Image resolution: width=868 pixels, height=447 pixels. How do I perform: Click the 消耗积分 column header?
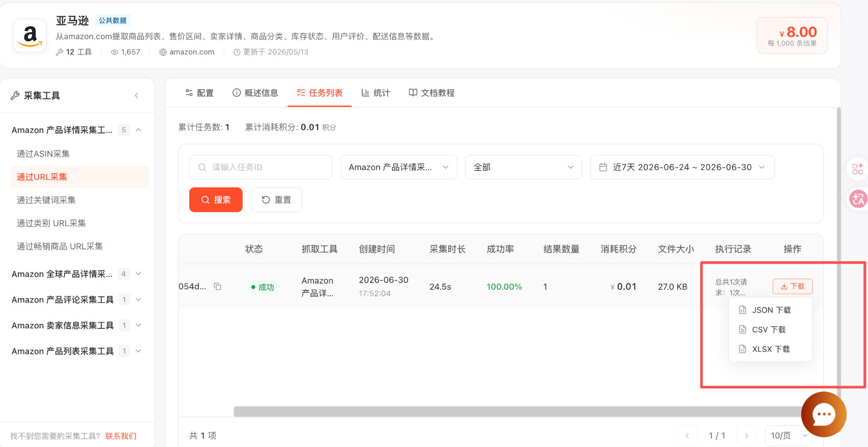click(619, 249)
